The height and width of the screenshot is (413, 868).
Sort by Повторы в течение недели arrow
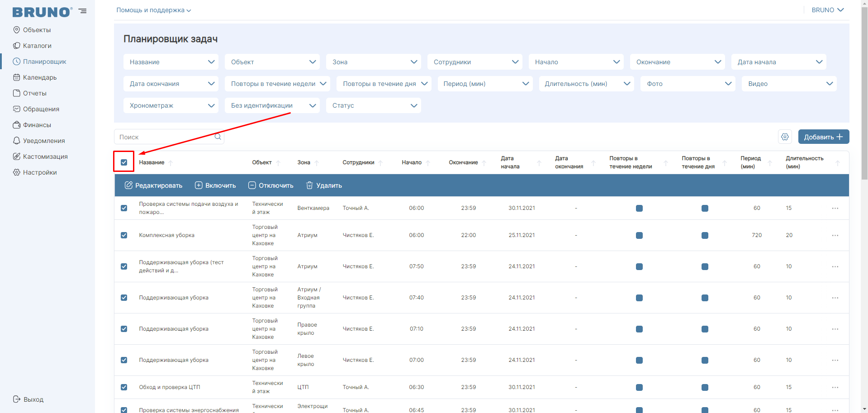(x=666, y=163)
